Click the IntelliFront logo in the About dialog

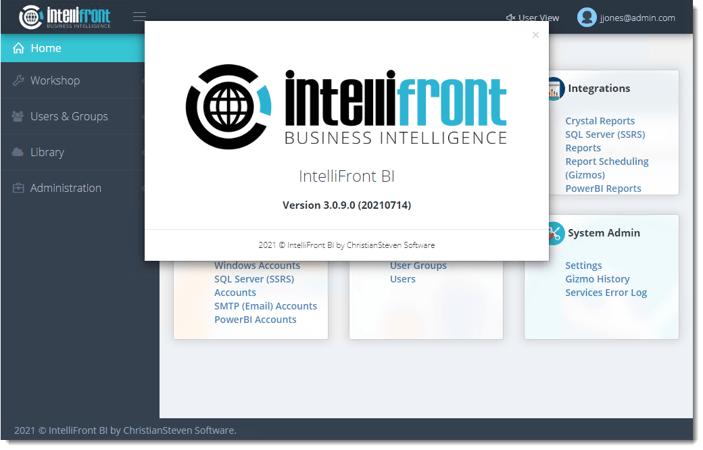[346, 107]
